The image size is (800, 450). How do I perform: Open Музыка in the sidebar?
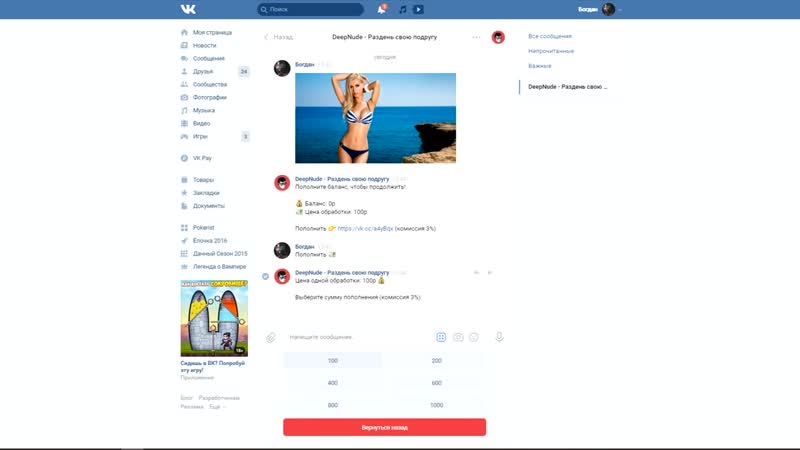(x=204, y=110)
